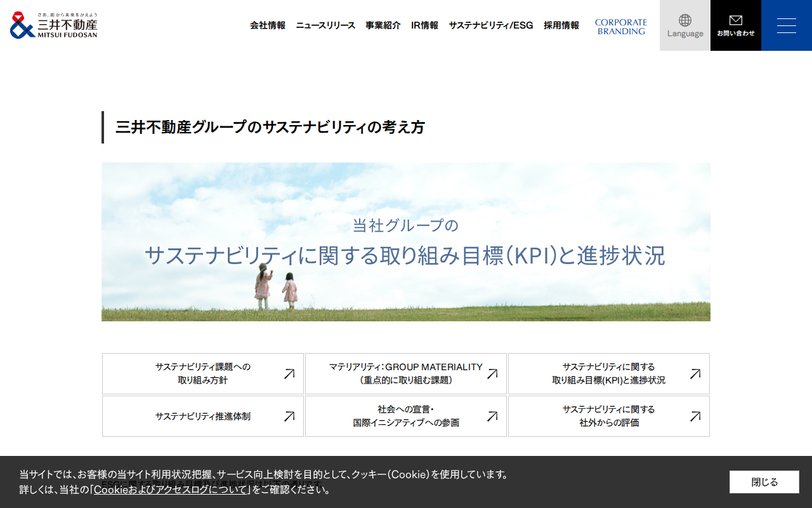Open 社会への宣言・国際イニシアティブへの参画 link
Viewport: 812px width, 508px height.
(x=406, y=416)
